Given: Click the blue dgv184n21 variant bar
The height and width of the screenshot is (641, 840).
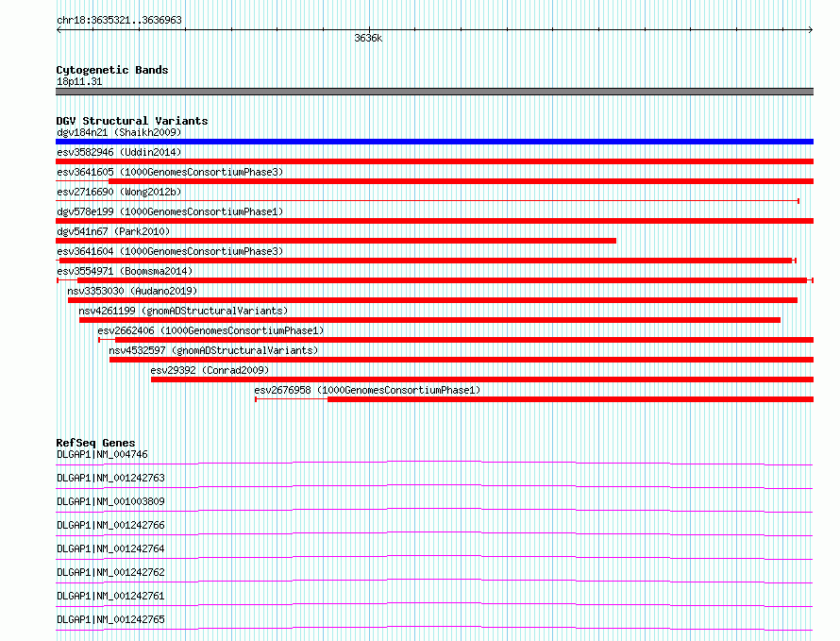Looking at the screenshot, I should pos(434,142).
